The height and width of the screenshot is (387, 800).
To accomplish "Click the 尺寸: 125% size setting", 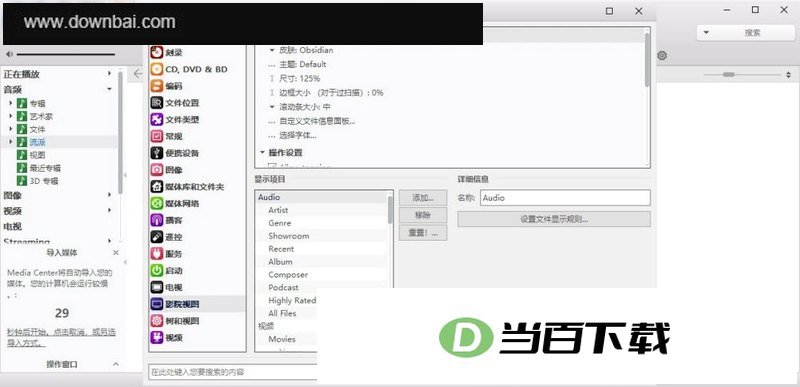I will 299,79.
